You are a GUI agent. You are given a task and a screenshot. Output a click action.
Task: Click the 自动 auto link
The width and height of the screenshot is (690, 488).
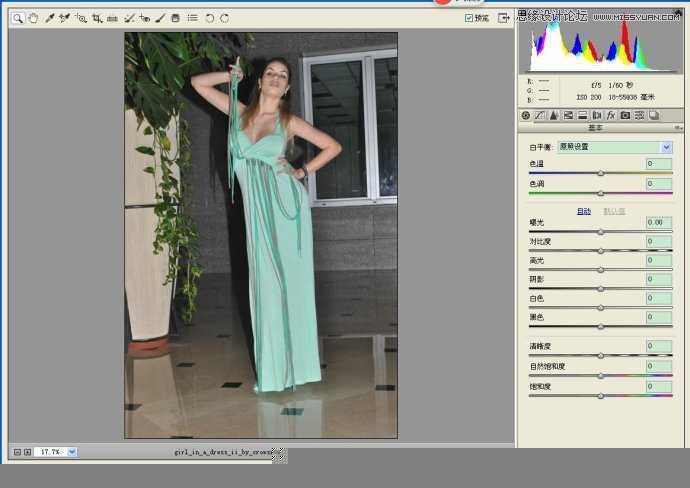[584, 211]
